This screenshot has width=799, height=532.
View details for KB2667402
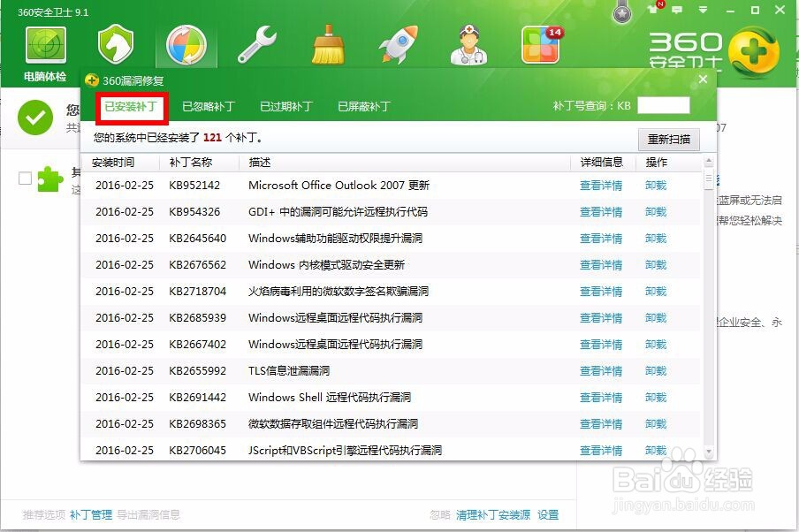[601, 345]
